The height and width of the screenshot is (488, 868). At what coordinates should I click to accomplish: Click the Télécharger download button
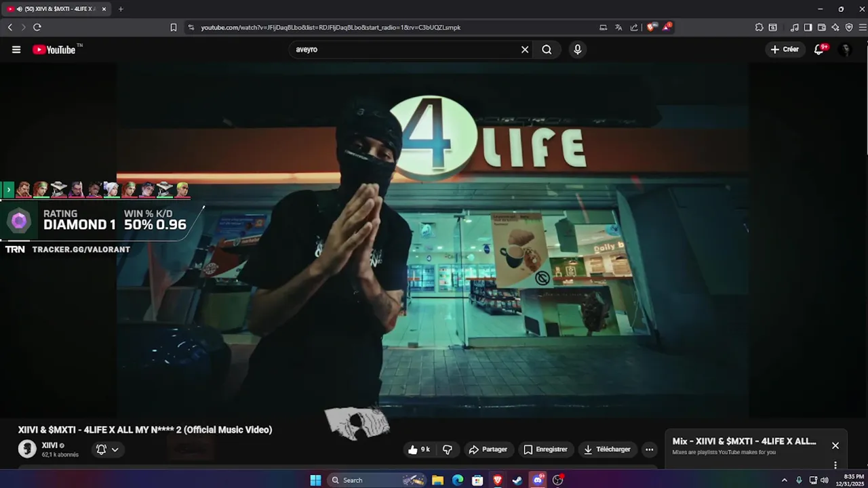[x=607, y=449]
